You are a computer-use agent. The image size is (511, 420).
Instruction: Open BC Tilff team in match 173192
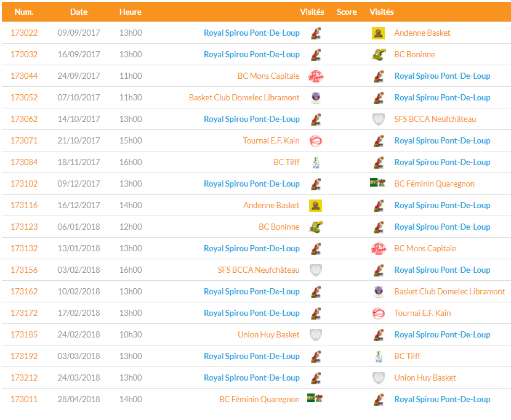408,356
